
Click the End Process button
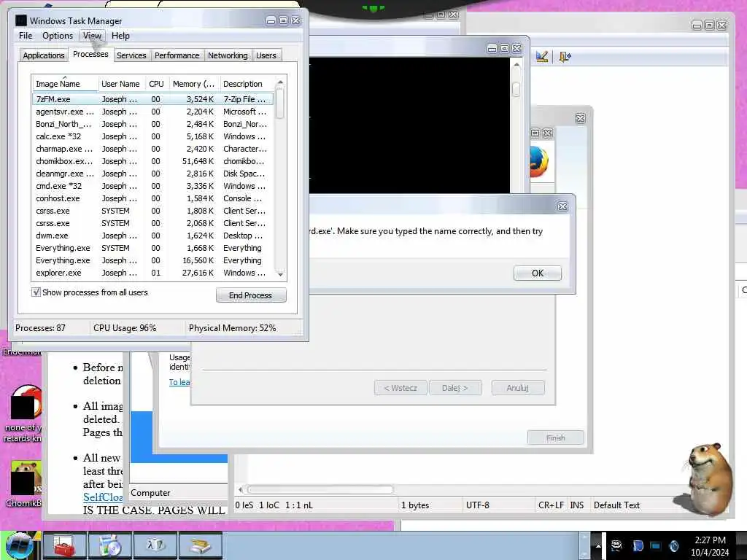(x=251, y=295)
